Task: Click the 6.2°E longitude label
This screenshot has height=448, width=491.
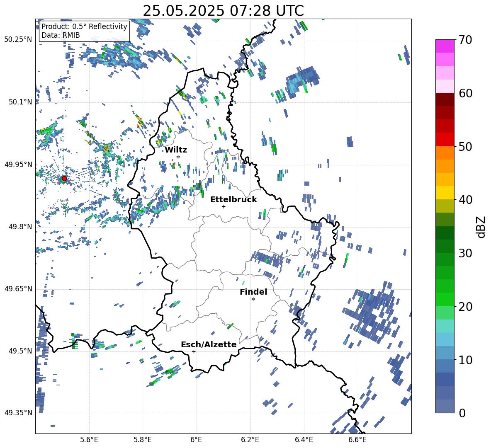Action: click(x=250, y=440)
